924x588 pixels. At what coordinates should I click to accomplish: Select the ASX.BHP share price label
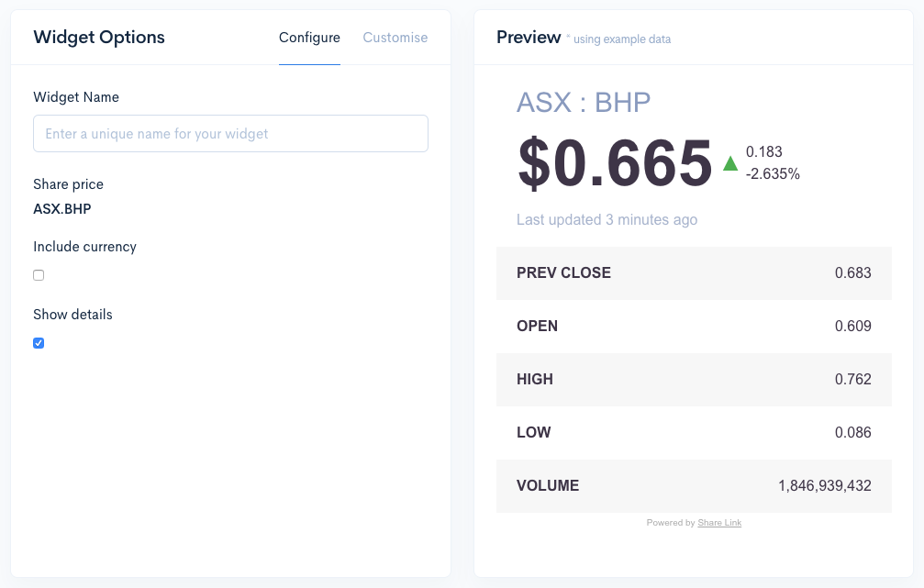pos(62,208)
